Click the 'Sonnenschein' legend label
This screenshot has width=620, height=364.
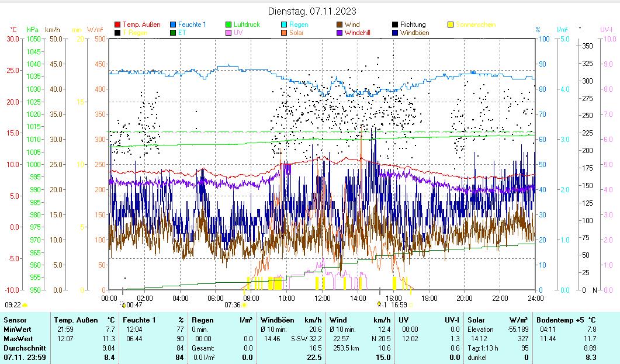[x=475, y=25]
